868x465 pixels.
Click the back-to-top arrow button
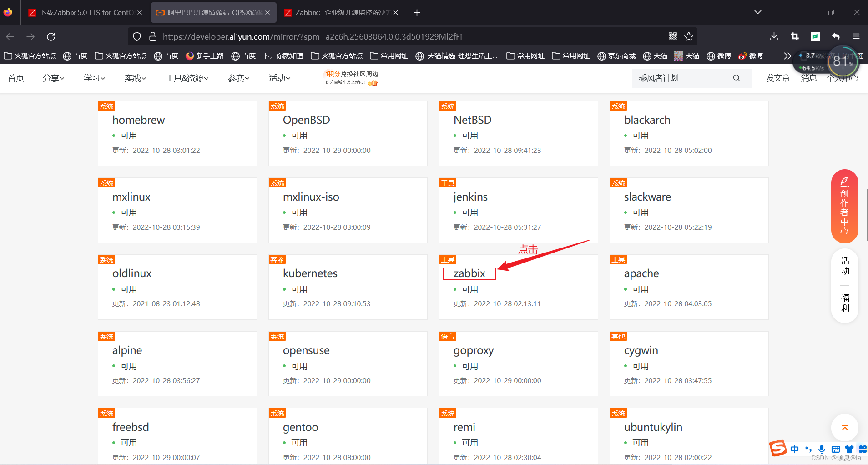(x=845, y=427)
